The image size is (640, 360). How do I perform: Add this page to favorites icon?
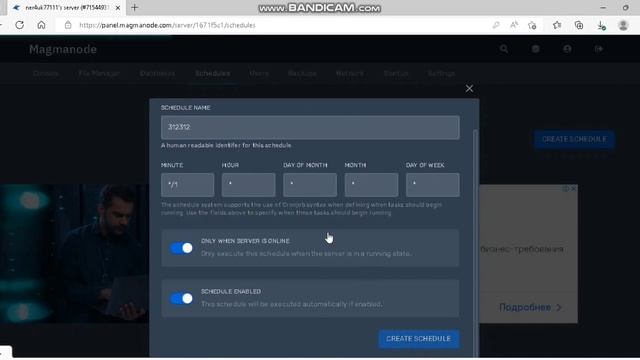tap(532, 25)
